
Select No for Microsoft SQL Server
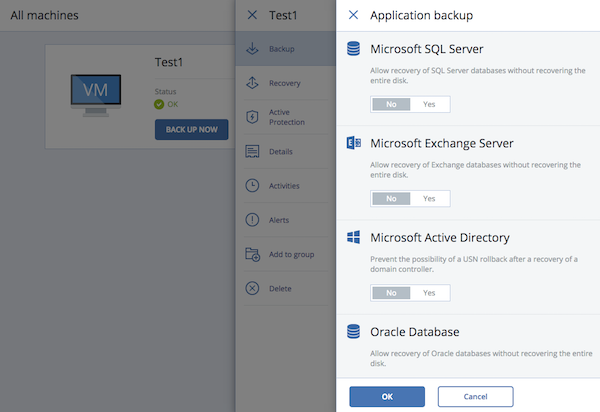coord(391,104)
